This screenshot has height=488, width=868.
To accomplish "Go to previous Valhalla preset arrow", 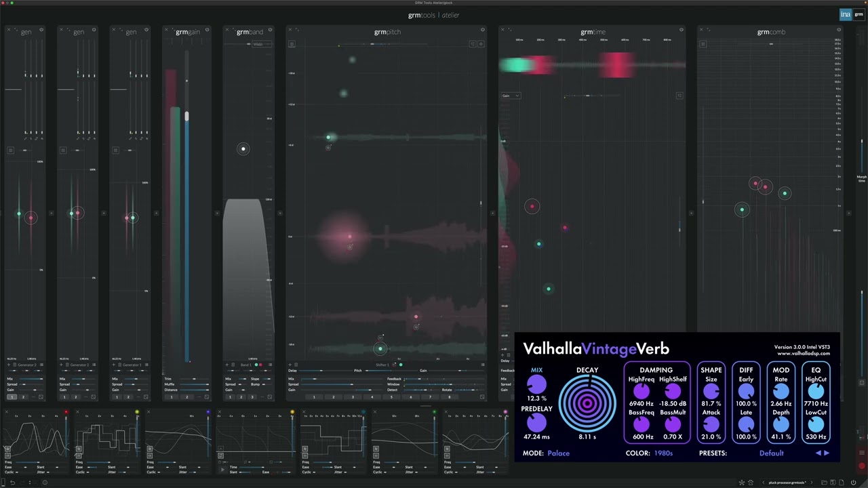I will (x=818, y=453).
